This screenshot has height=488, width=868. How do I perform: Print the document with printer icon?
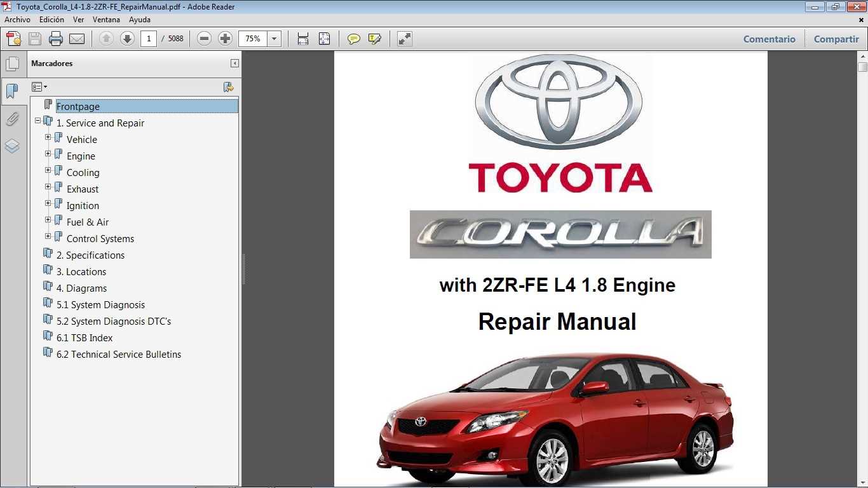[56, 39]
